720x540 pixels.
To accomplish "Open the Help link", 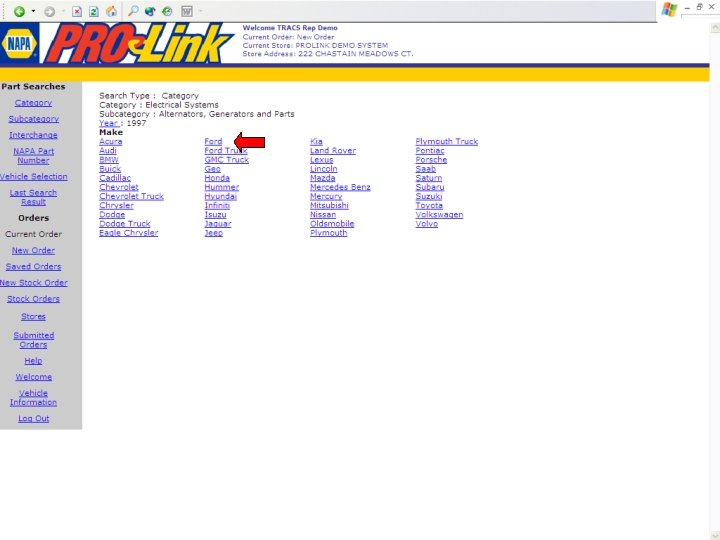I will coord(33,361).
